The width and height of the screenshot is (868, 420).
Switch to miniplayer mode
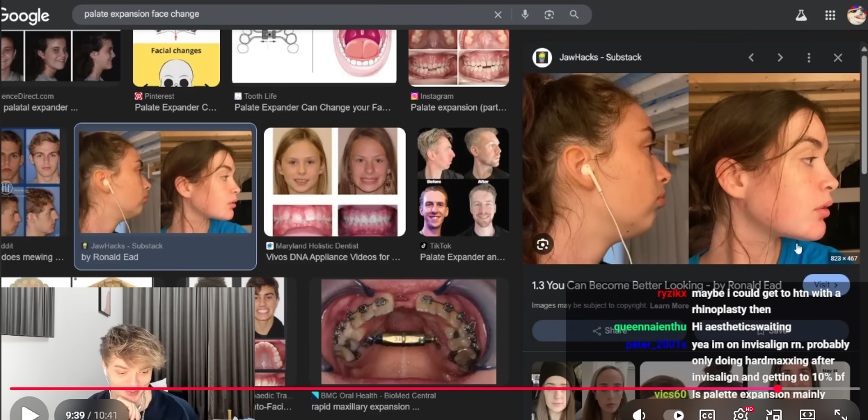[x=774, y=415]
